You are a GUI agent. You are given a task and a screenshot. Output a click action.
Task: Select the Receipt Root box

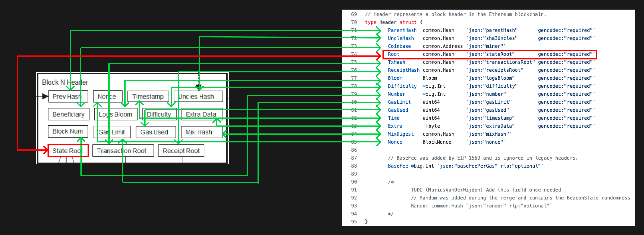[181, 151]
